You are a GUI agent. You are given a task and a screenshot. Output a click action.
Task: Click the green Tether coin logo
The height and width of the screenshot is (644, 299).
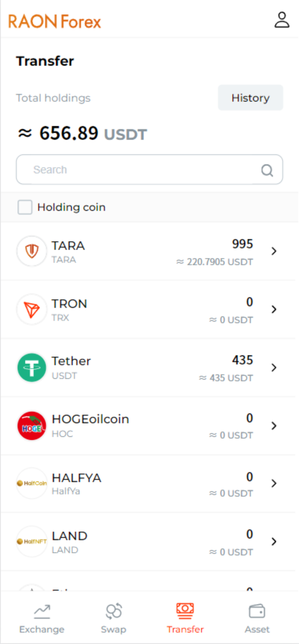coord(32,367)
